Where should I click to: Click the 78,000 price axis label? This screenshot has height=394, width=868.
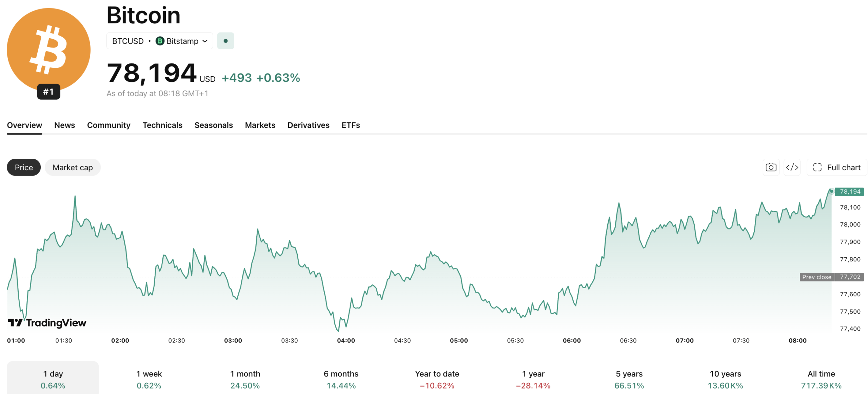tap(850, 224)
